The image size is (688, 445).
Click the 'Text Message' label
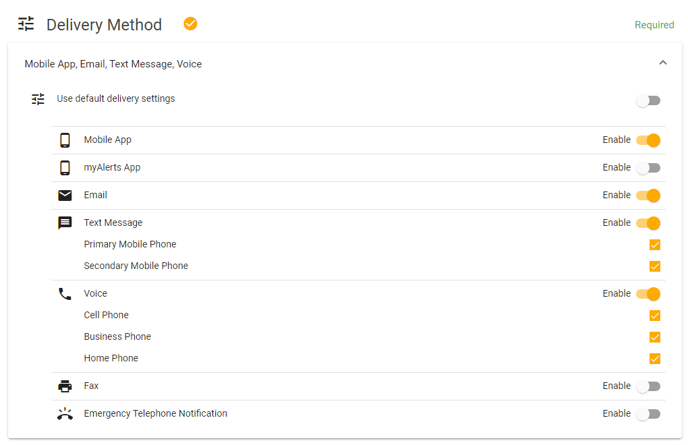coord(113,222)
